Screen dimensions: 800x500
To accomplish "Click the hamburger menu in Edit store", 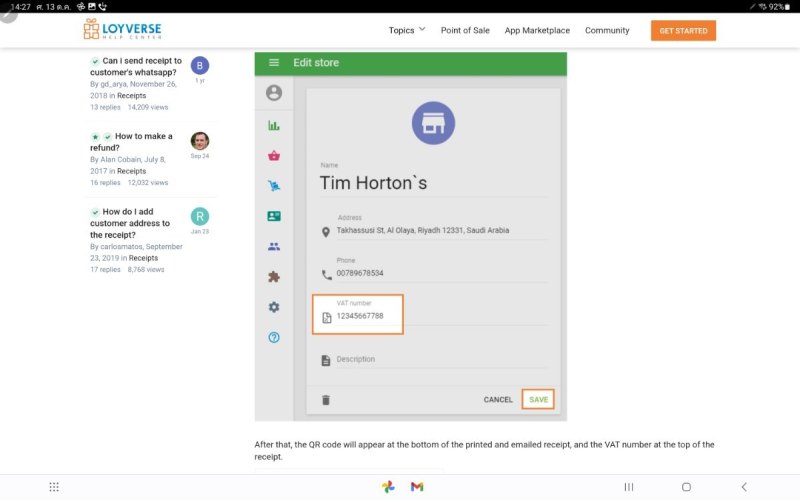I will (274, 62).
